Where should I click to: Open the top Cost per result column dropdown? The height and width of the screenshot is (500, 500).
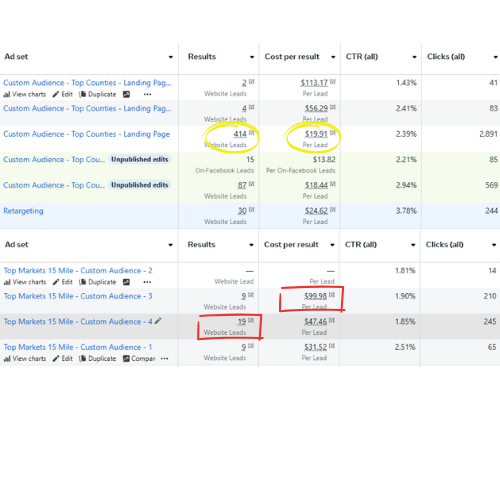[333, 57]
